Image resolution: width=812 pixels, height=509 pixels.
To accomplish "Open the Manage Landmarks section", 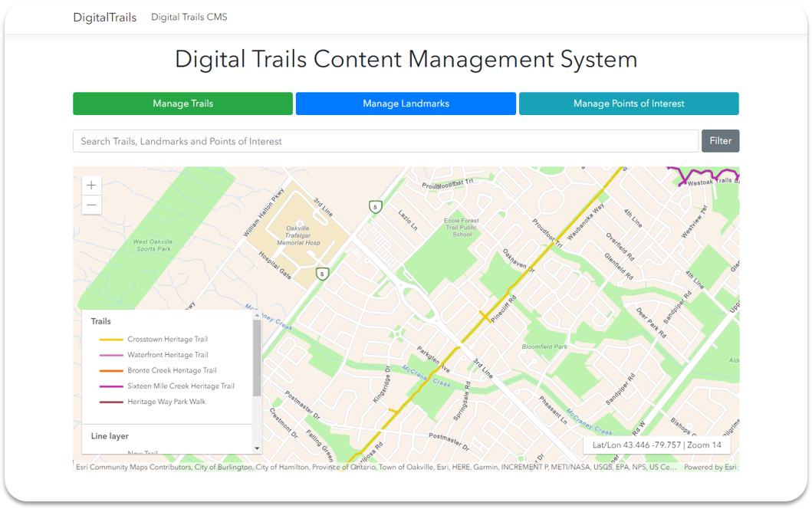I will click(406, 103).
